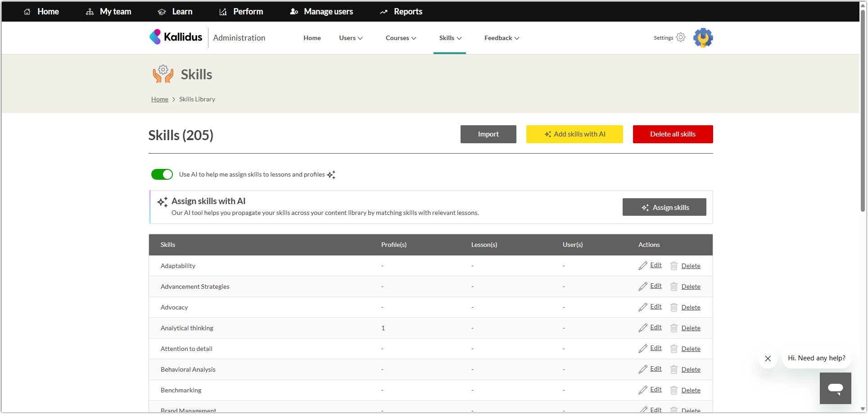Image resolution: width=868 pixels, height=414 pixels.
Task: Expand the Users dropdown menu
Action: [351, 38]
